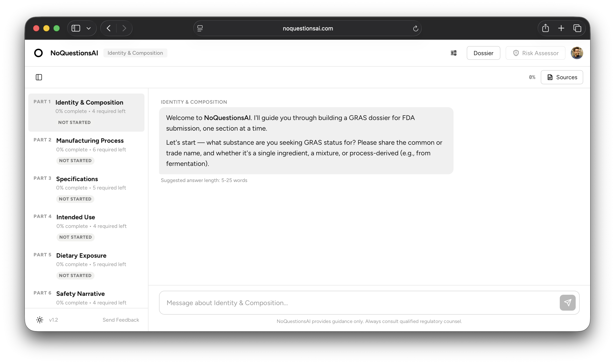
Task: Go back with the browser back arrow
Action: point(109,28)
